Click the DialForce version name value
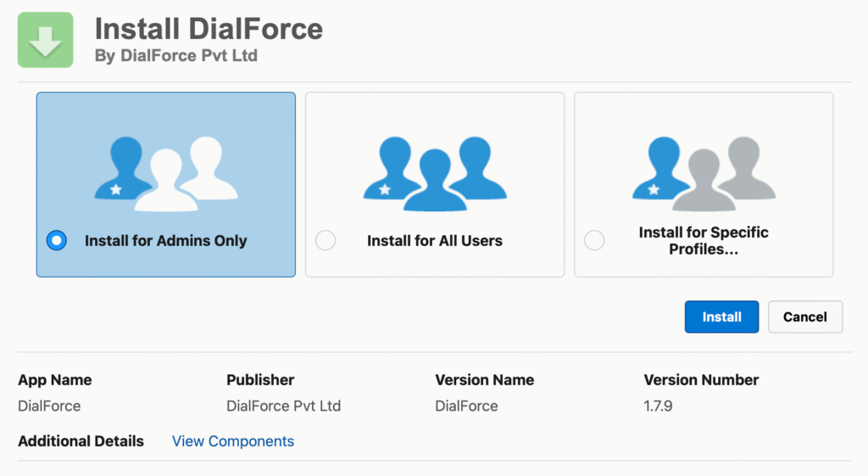Image resolution: width=868 pixels, height=476 pixels. tap(466, 406)
